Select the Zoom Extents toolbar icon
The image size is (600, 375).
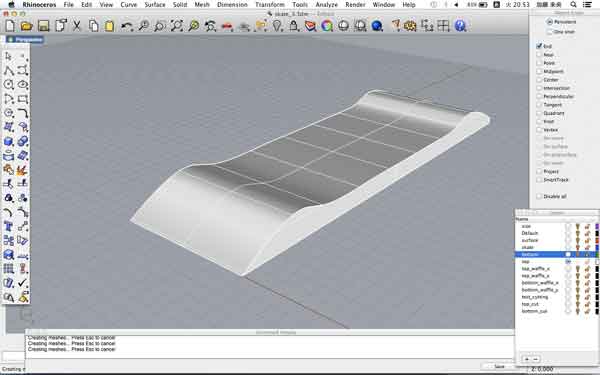pos(177,26)
